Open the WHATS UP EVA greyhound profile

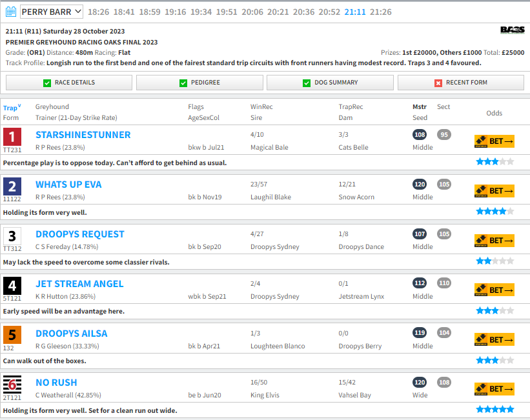click(x=68, y=185)
